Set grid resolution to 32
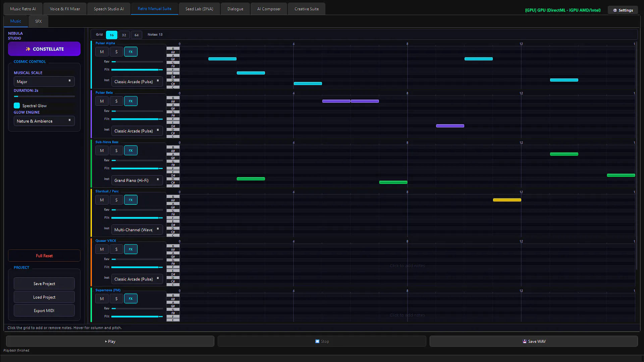This screenshot has width=644, height=362. 124,35
